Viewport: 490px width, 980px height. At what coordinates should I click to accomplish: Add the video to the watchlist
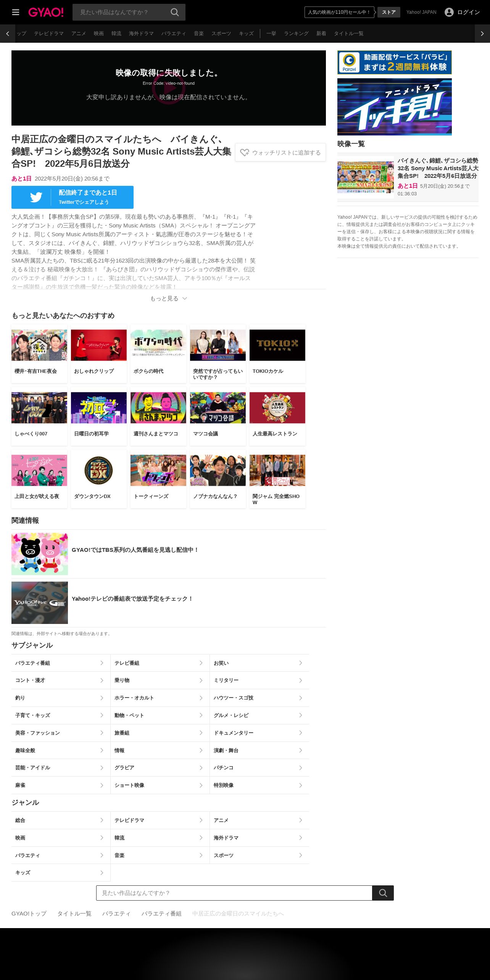coord(280,152)
